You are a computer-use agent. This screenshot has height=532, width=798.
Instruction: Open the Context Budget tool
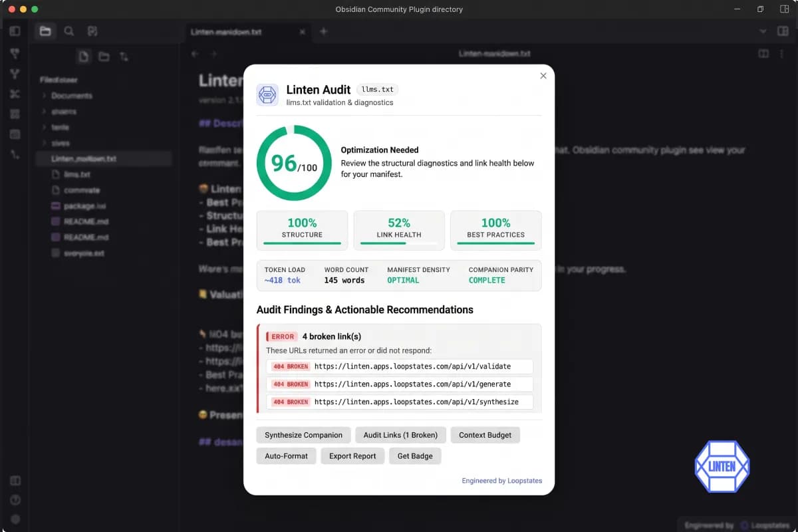485,435
